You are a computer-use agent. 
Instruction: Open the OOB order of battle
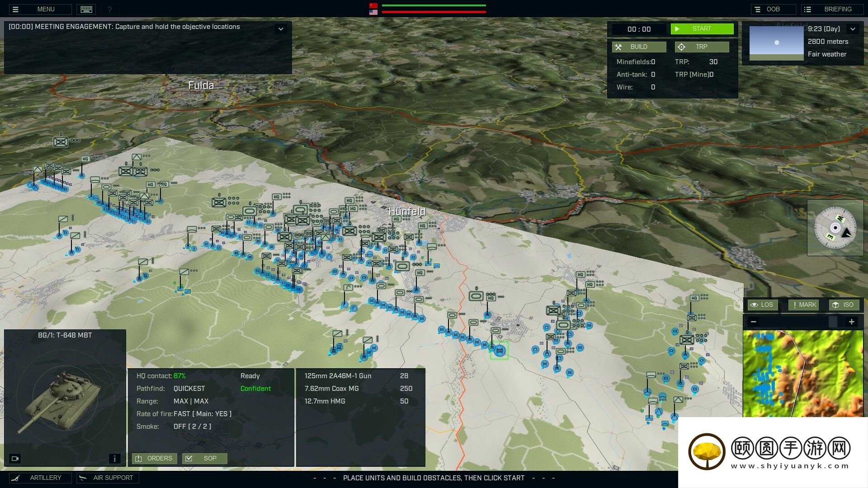click(x=773, y=9)
